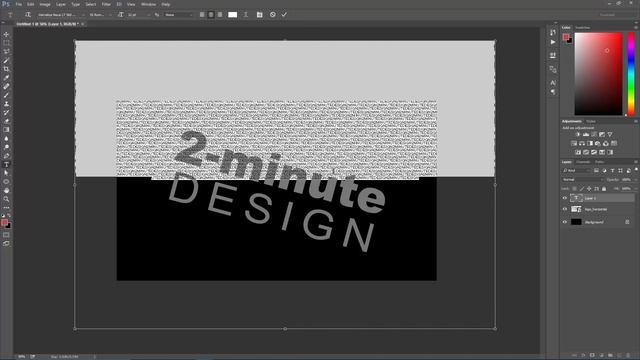
Task: Select the Hand tool
Action: coord(6,191)
